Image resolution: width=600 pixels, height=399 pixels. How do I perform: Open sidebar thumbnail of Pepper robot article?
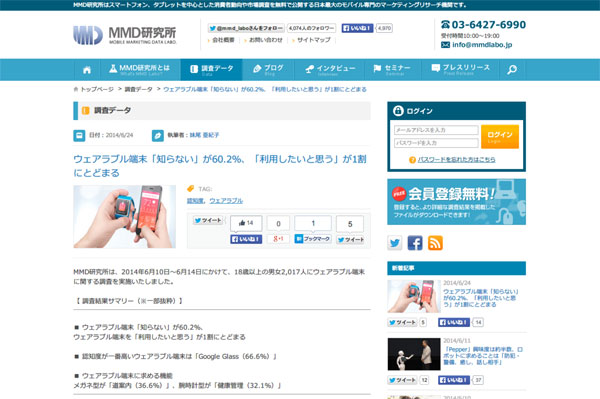414,354
